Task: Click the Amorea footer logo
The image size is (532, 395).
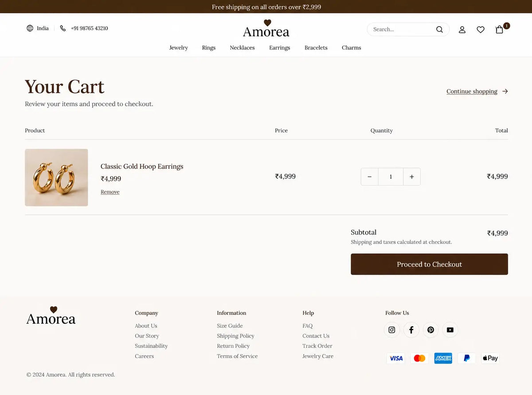Action: click(x=51, y=315)
